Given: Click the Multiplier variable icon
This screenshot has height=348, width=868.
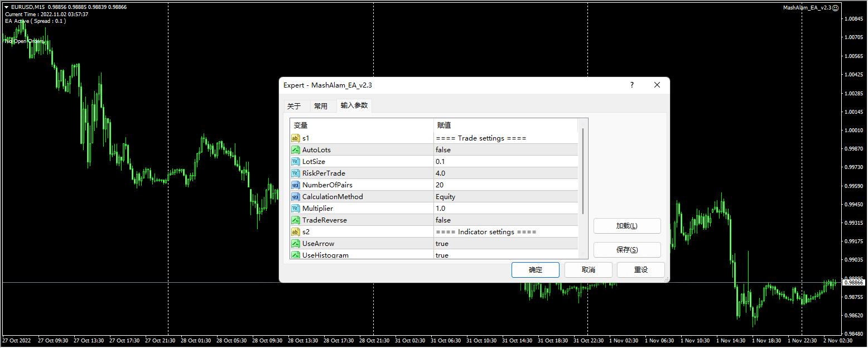Looking at the screenshot, I should point(295,209).
